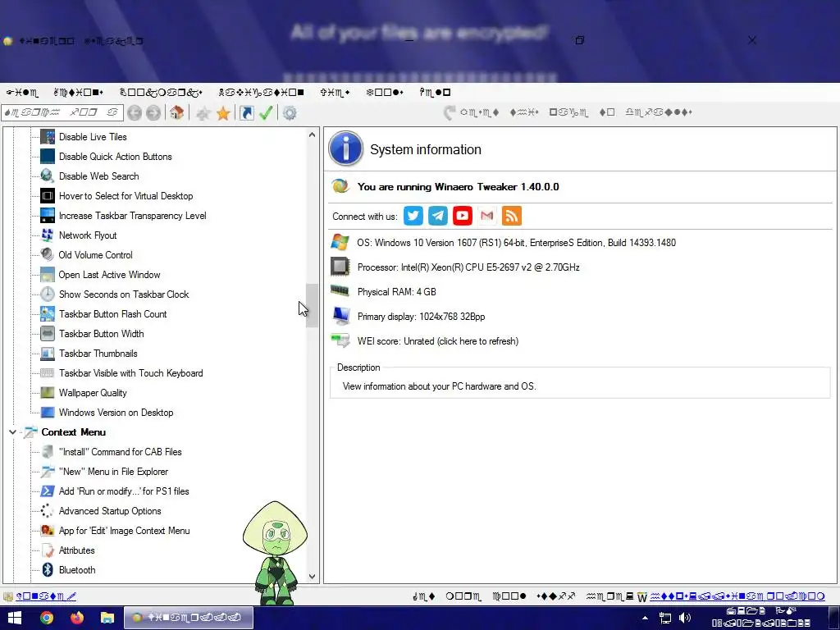Open settings via the gear toolbar icon

tap(290, 113)
